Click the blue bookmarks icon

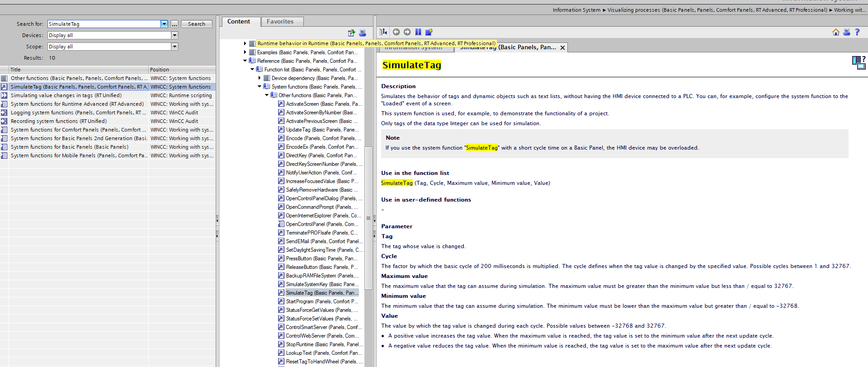click(x=418, y=32)
